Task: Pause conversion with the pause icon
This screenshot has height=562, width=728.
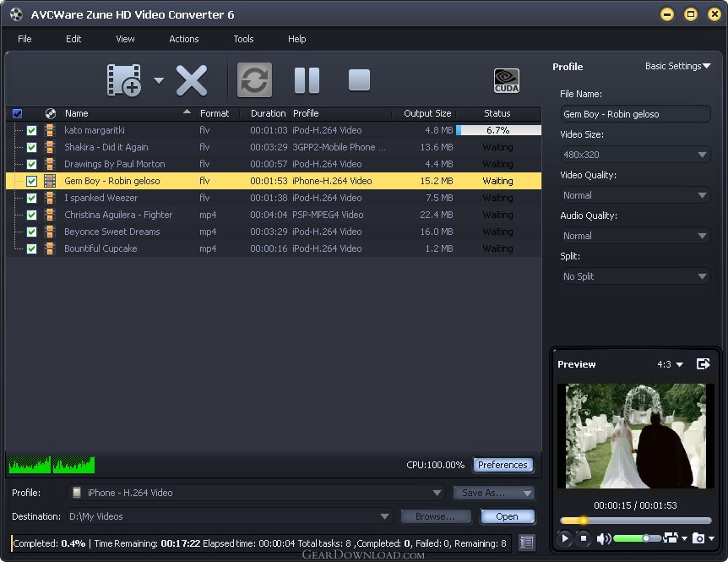Action: 307,80
